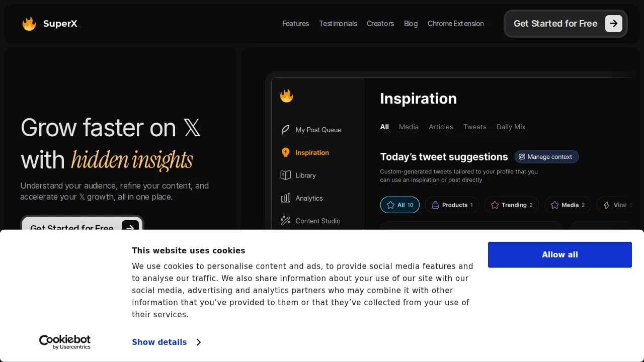
Task: Navigate to Testimonials in the top menu
Action: click(338, 24)
